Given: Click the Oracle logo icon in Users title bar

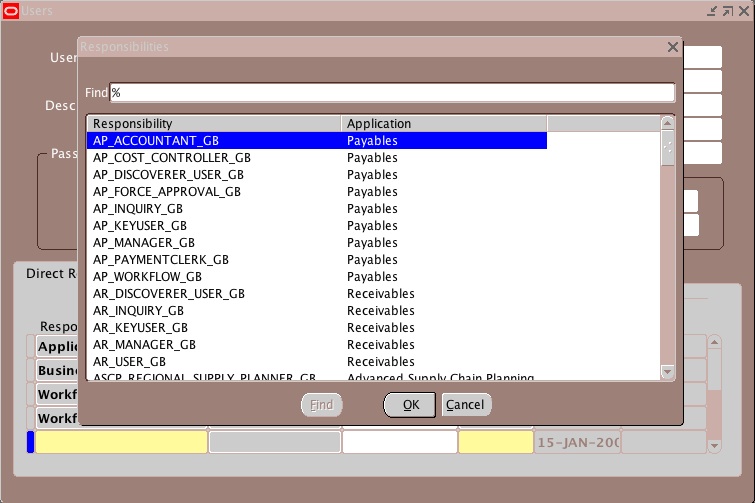Looking at the screenshot, I should pos(11,11).
